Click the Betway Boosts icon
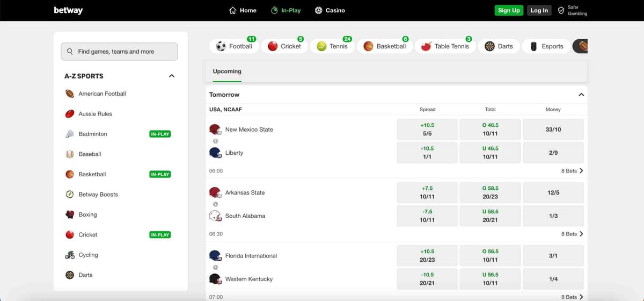 70,195
